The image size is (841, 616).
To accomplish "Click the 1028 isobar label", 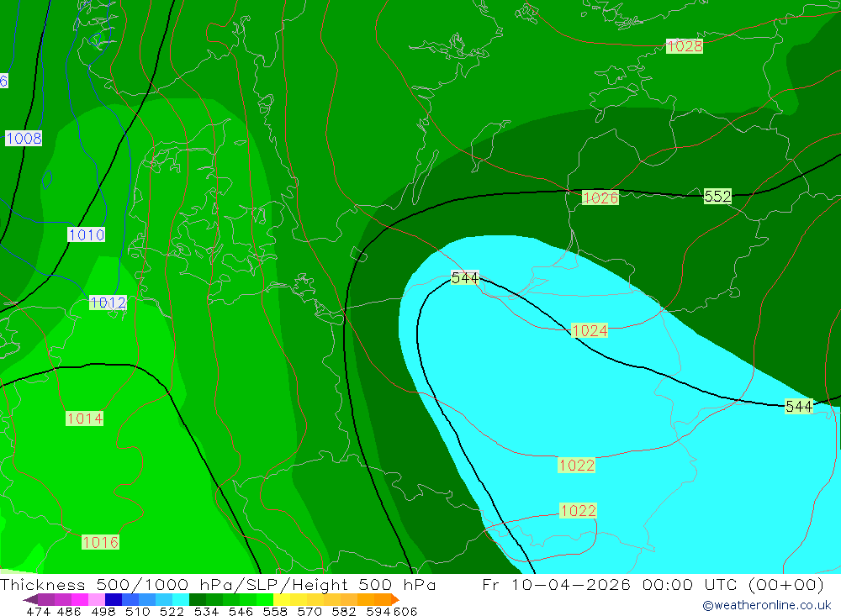I will tap(684, 46).
